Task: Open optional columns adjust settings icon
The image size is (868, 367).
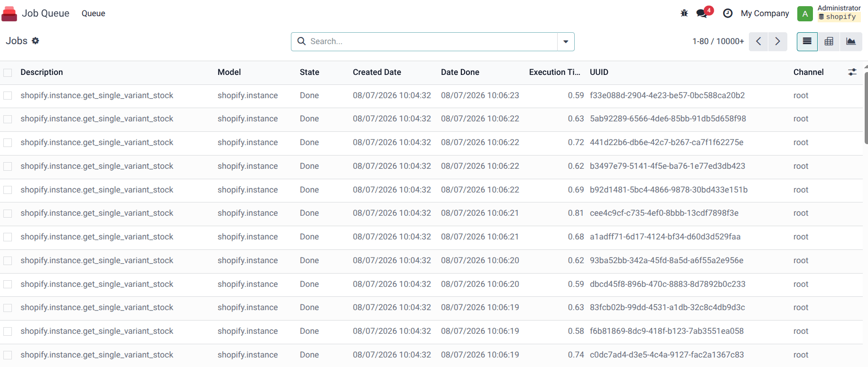Action: point(852,72)
